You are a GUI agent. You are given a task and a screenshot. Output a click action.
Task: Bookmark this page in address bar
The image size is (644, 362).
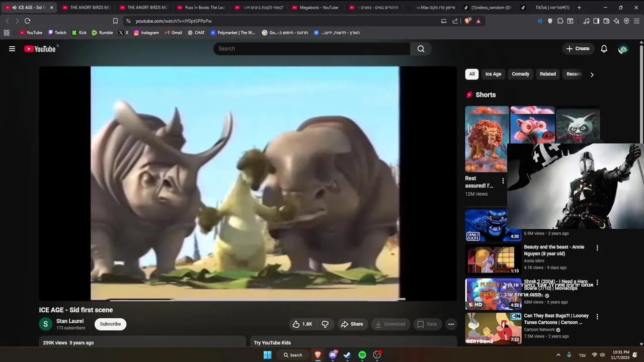tap(115, 21)
